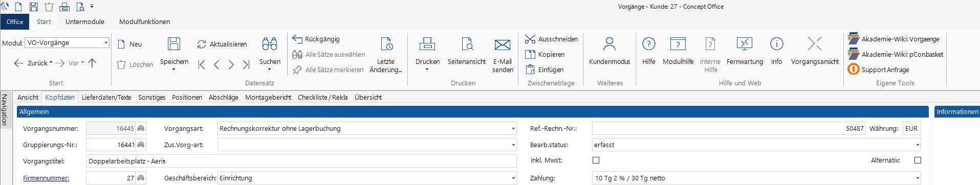
Task: Open the Suchen binoculars tool
Action: [270, 44]
